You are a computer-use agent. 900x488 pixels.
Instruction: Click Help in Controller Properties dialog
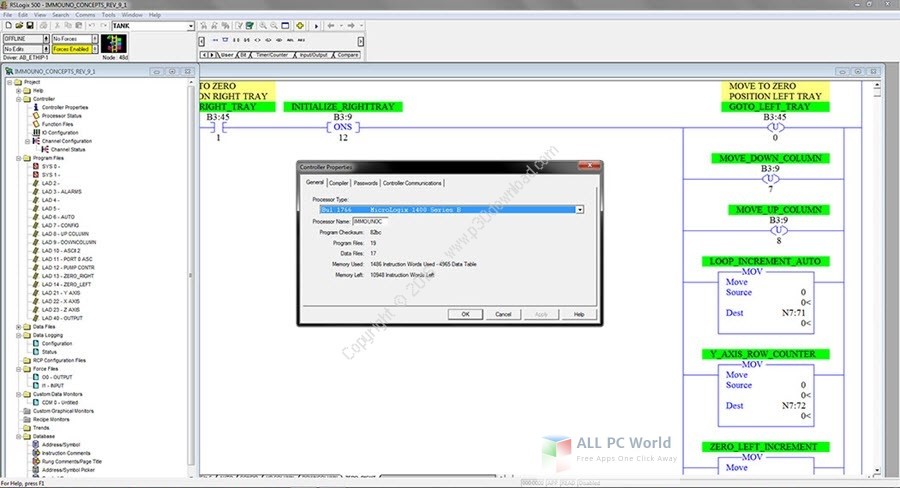tap(579, 315)
